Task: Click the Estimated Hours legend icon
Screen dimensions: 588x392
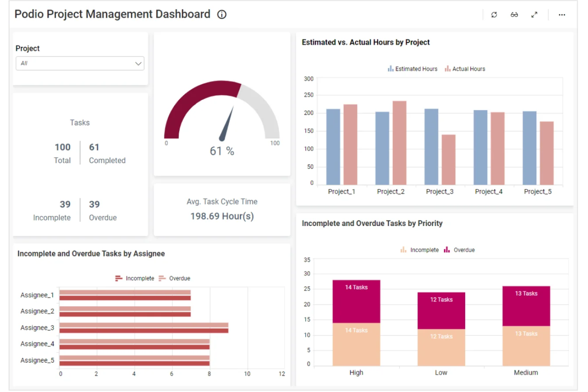Action: 390,68
